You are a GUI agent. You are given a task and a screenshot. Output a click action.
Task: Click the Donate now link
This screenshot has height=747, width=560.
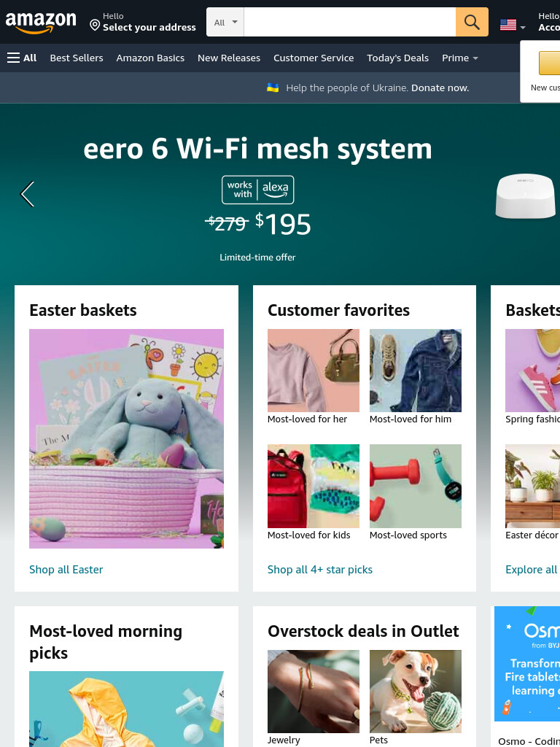[440, 88]
